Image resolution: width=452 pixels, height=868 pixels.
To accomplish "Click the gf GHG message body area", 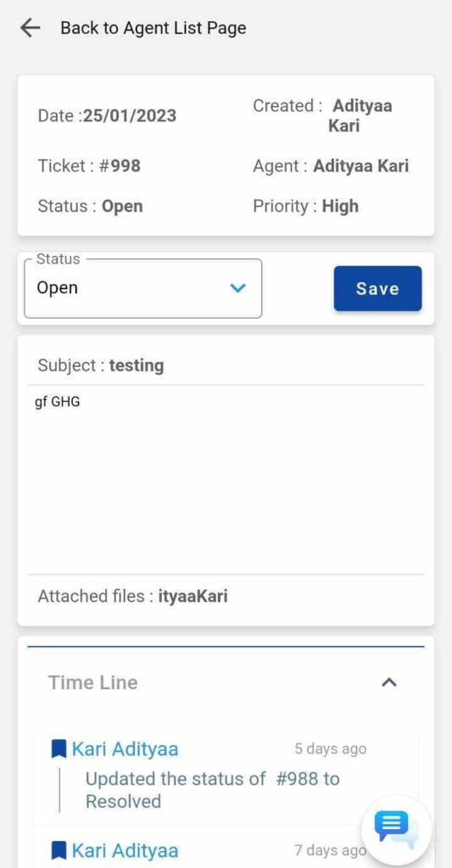I will point(226,480).
